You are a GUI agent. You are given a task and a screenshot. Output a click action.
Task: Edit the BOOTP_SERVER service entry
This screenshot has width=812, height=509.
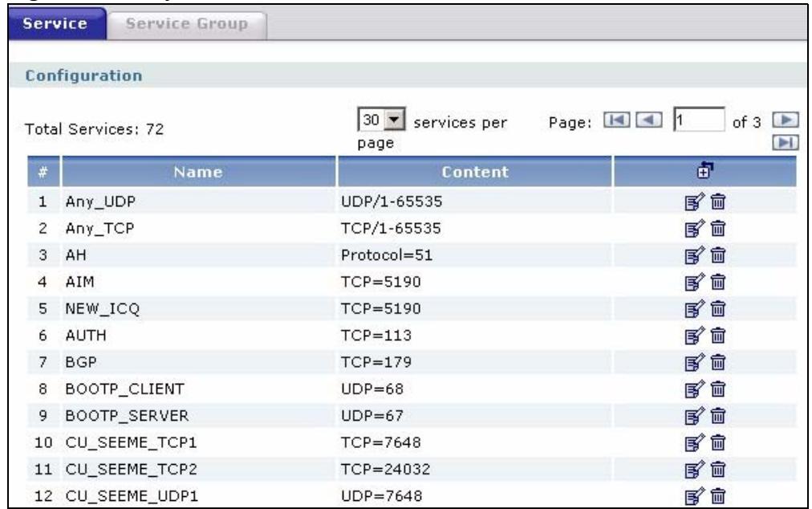tap(694, 416)
